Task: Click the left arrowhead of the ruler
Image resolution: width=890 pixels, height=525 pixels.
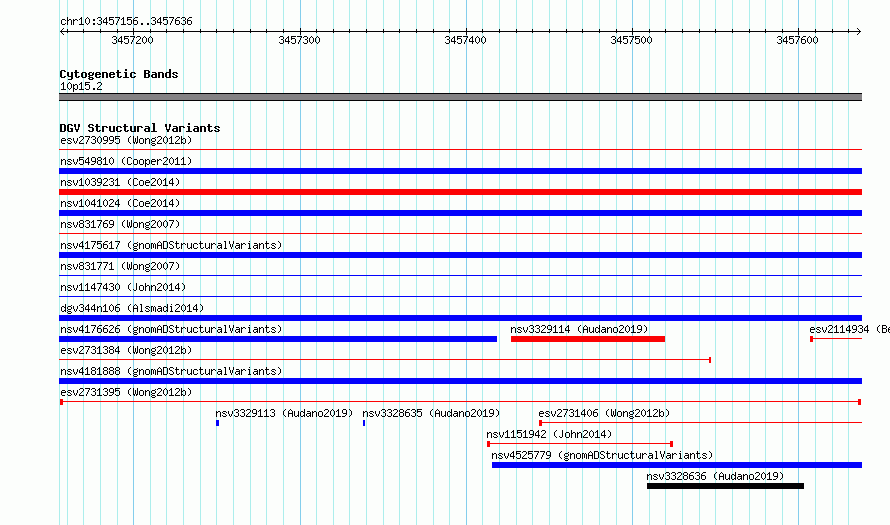Action: pos(62,31)
